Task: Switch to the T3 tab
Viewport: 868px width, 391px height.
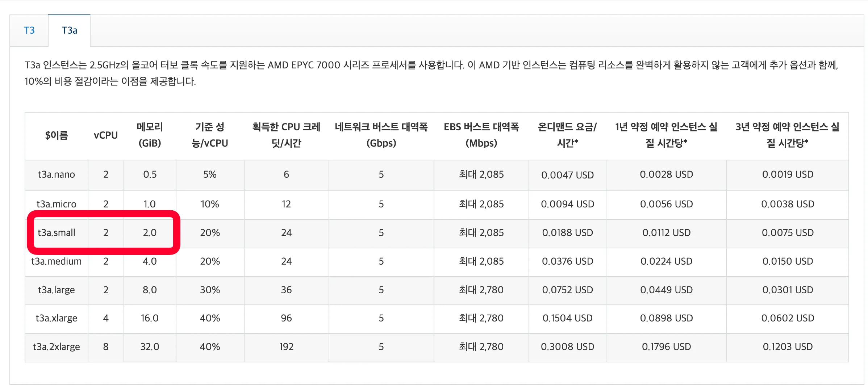Action: pyautogui.click(x=29, y=30)
